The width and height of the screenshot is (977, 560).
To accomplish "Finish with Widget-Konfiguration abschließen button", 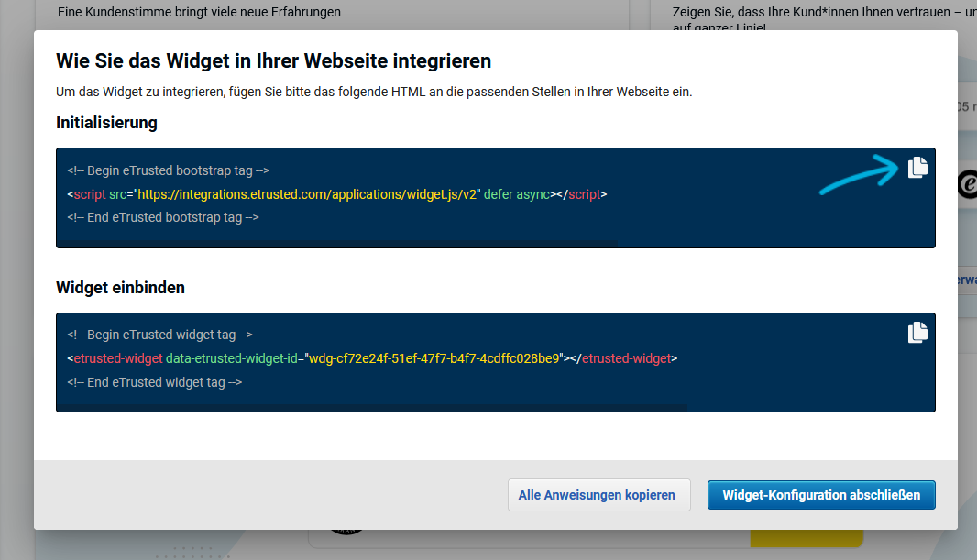I will click(821, 495).
